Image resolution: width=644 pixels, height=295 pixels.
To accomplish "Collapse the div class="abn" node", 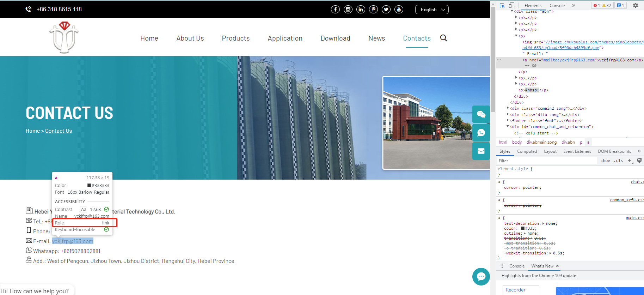I will tap(512, 12).
